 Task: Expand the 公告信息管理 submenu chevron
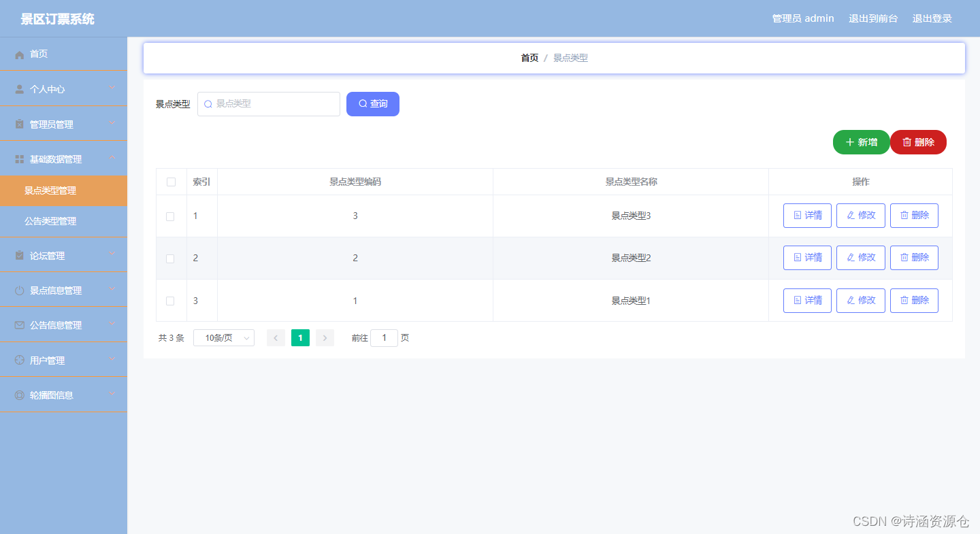pyautogui.click(x=112, y=324)
